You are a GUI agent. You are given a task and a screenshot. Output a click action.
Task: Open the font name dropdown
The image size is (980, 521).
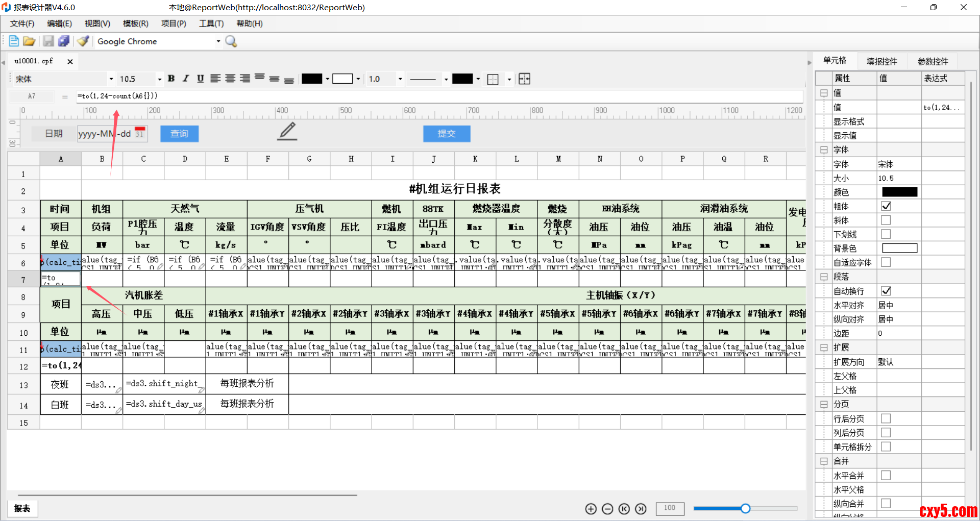pos(111,79)
